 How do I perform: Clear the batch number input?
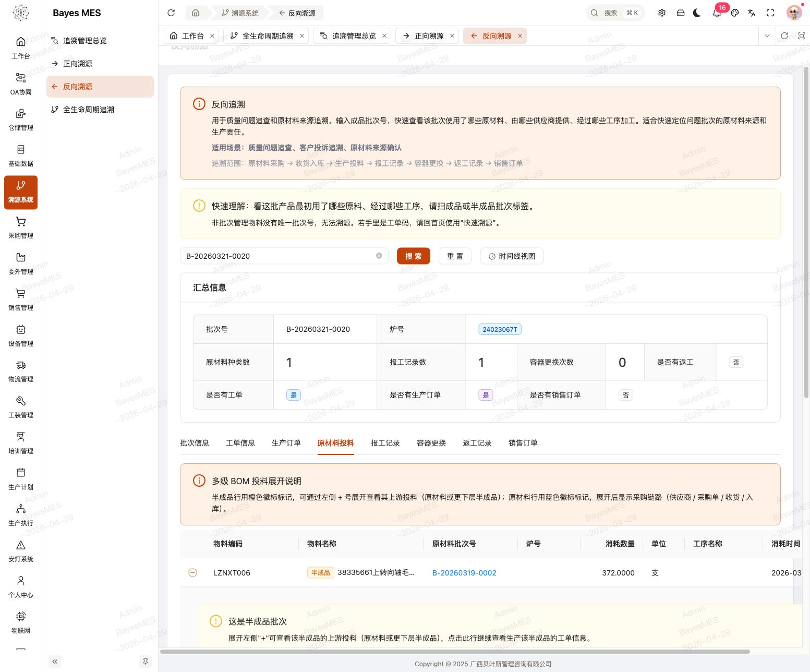379,256
